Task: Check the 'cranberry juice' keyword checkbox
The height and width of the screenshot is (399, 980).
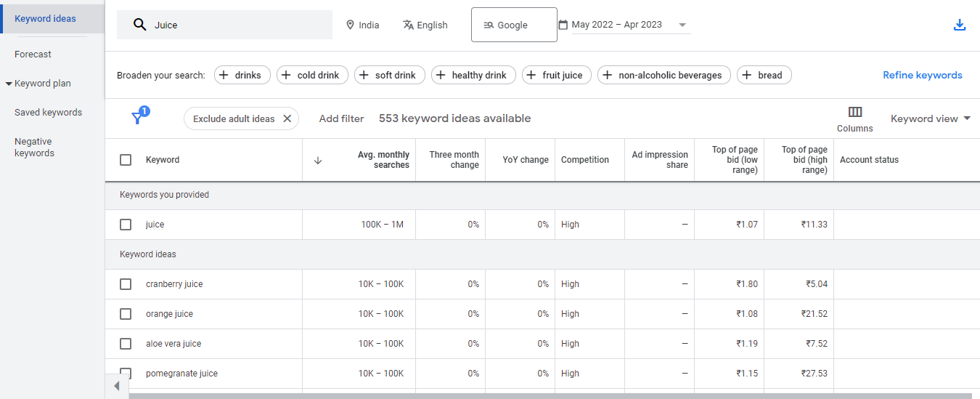Action: tap(126, 284)
